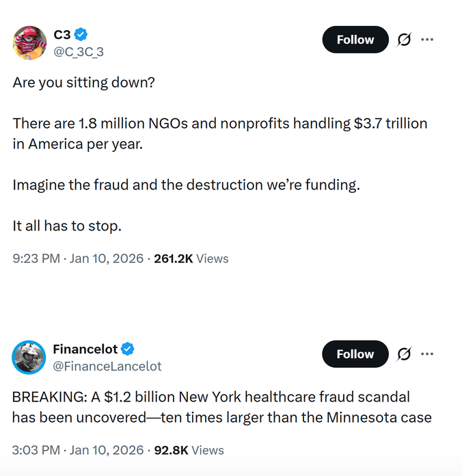Image resolution: width=462 pixels, height=476 pixels.
Task: Open the 9:23 PM Jan 10 timestamp
Action: tap(78, 259)
